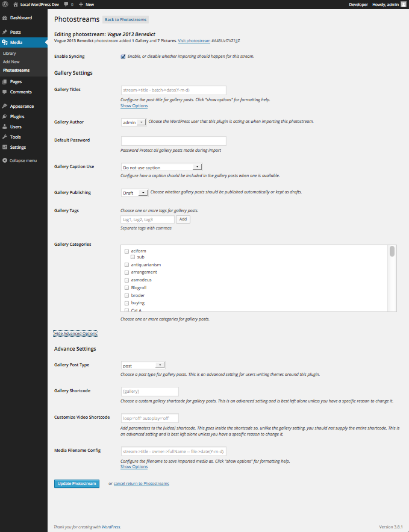Focus the Gallery Titles input field
Image resolution: width=409 pixels, height=532 pixels.
[173, 90]
